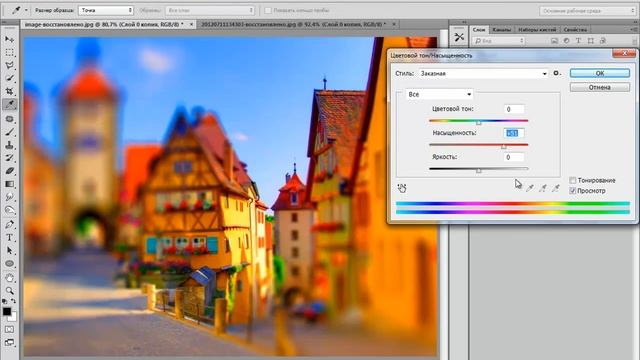Select the Gradient tool
The width and height of the screenshot is (640, 360).
9,184
